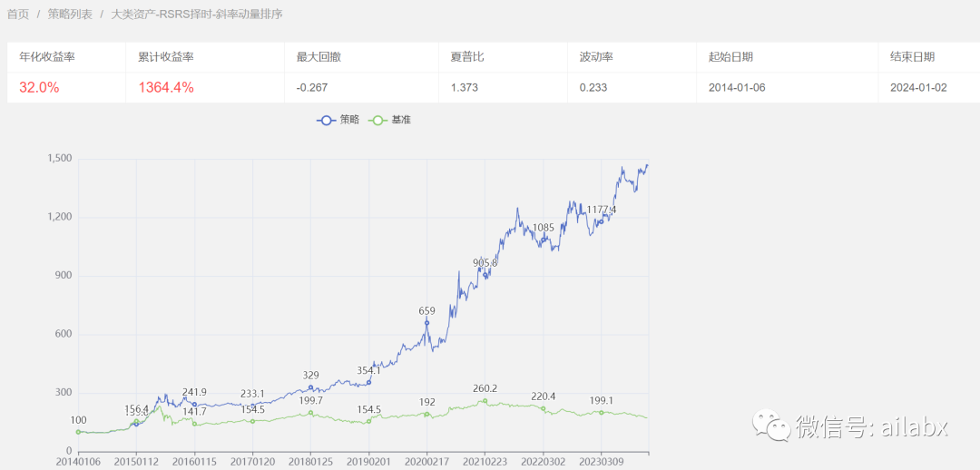Click the x-axis label 20180125
Screen dimensions: 980x470
(310, 463)
